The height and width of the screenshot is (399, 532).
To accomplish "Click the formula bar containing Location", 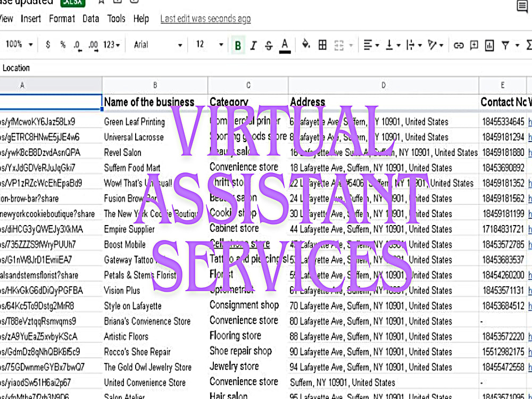I will 266,68.
